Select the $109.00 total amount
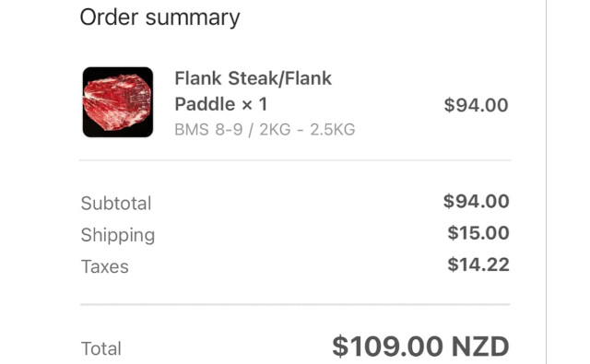This screenshot has width=590, height=364. [x=387, y=346]
